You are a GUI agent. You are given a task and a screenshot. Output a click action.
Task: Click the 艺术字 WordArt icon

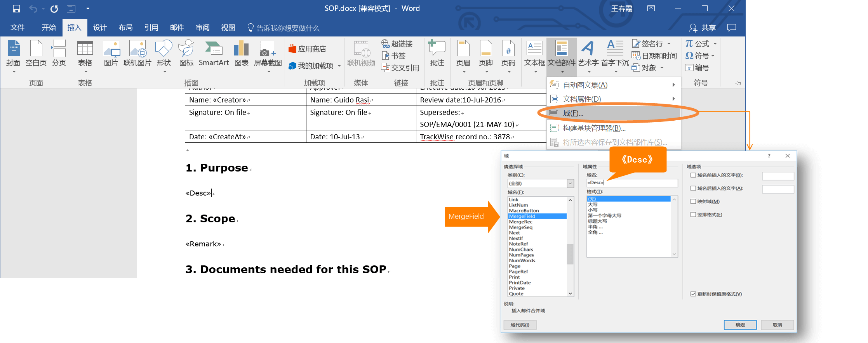pos(588,54)
